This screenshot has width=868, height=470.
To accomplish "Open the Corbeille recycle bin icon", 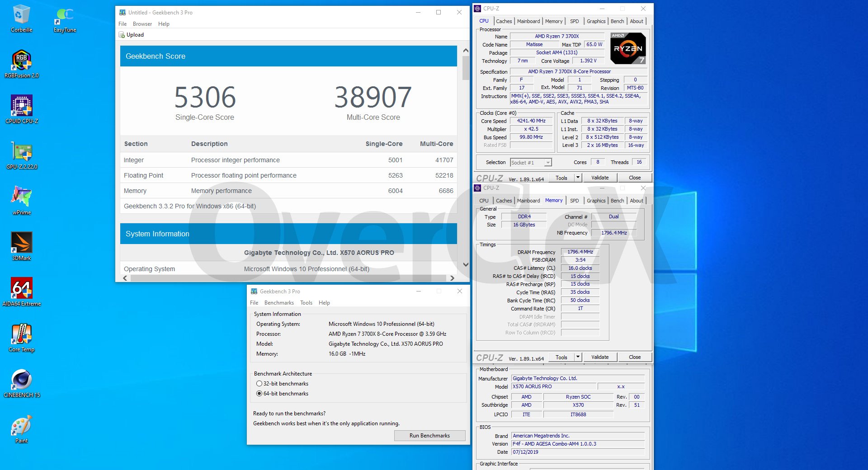I will (x=21, y=18).
